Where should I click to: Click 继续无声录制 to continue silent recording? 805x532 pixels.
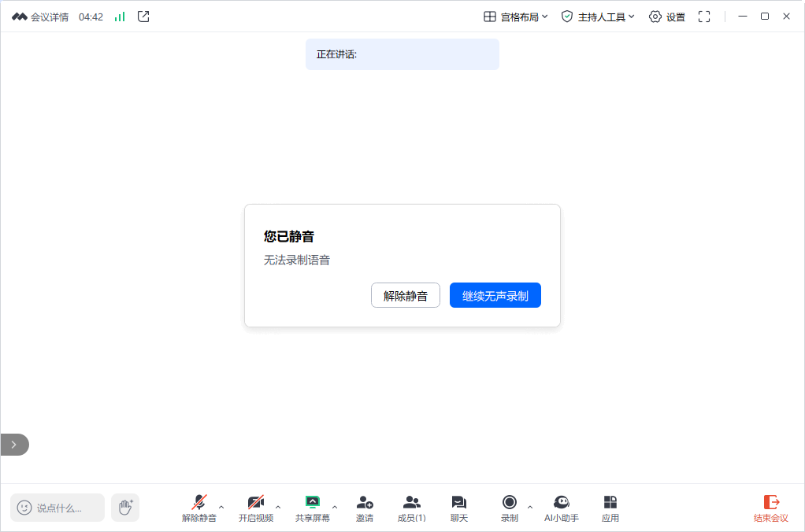point(495,295)
